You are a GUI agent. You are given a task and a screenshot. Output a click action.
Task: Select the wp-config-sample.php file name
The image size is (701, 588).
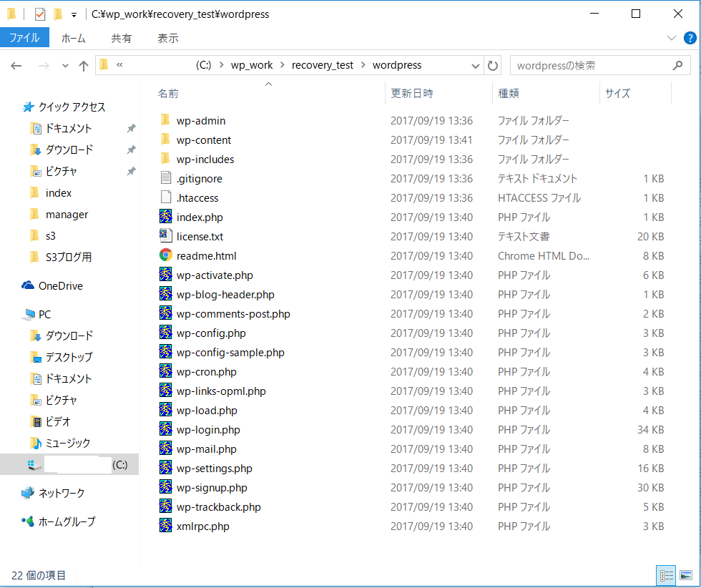coord(230,353)
